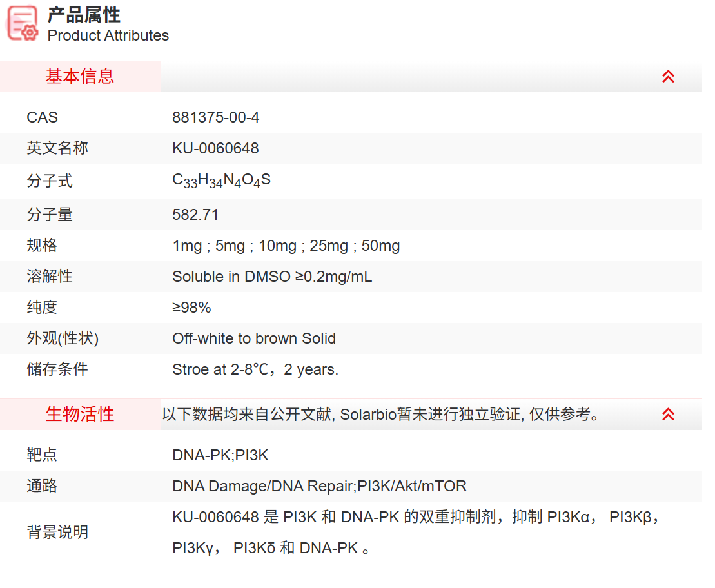Click the molecular formula C33H34N4O4S

click(221, 181)
